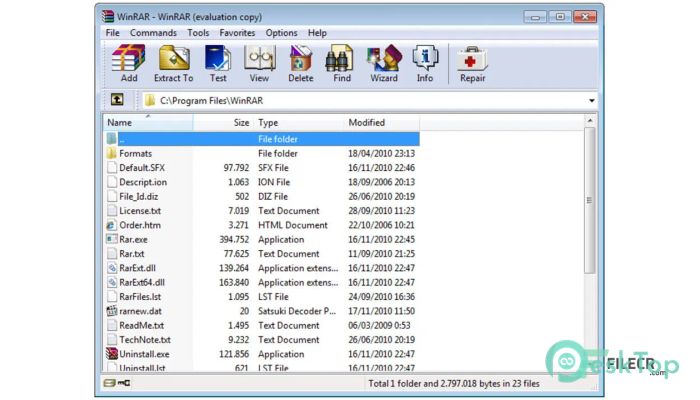Open the Find binoculars tool
The height and width of the screenshot is (400, 700).
click(x=342, y=63)
